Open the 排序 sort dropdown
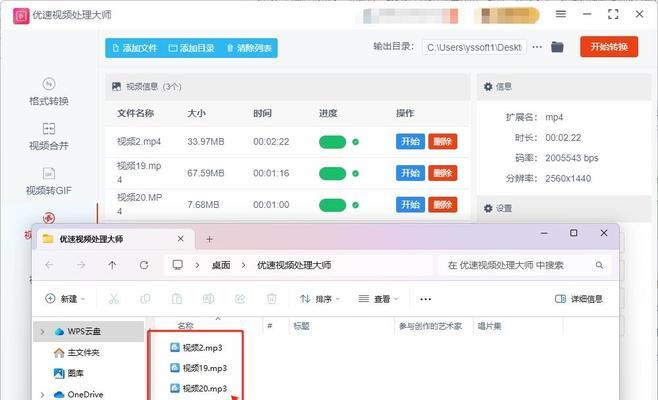The image size is (658, 400). [320, 299]
